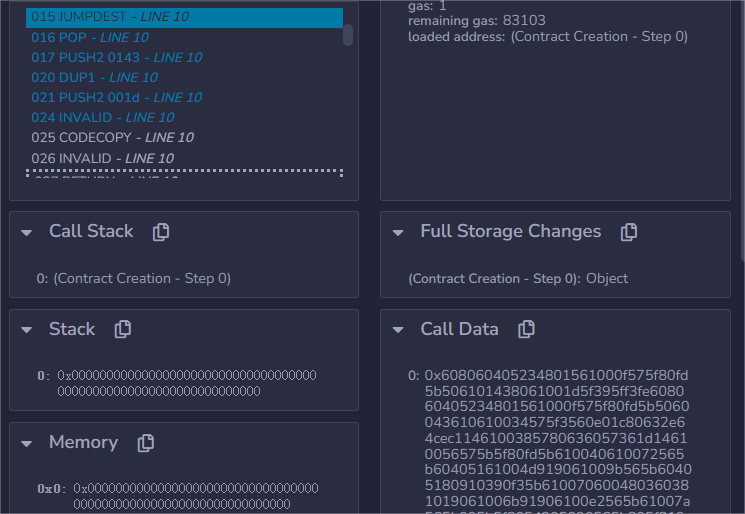
Task: Collapse the Call Data panel
Action: click(399, 329)
